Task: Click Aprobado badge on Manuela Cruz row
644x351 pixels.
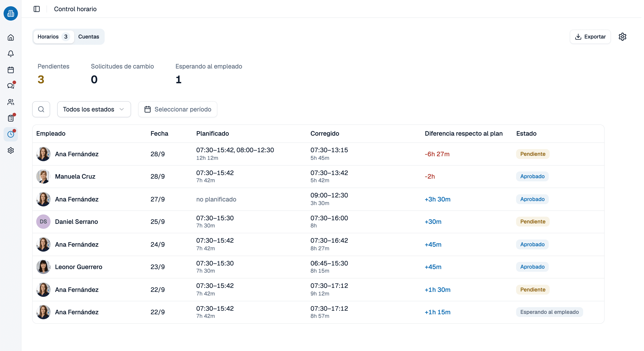Action: point(532,176)
